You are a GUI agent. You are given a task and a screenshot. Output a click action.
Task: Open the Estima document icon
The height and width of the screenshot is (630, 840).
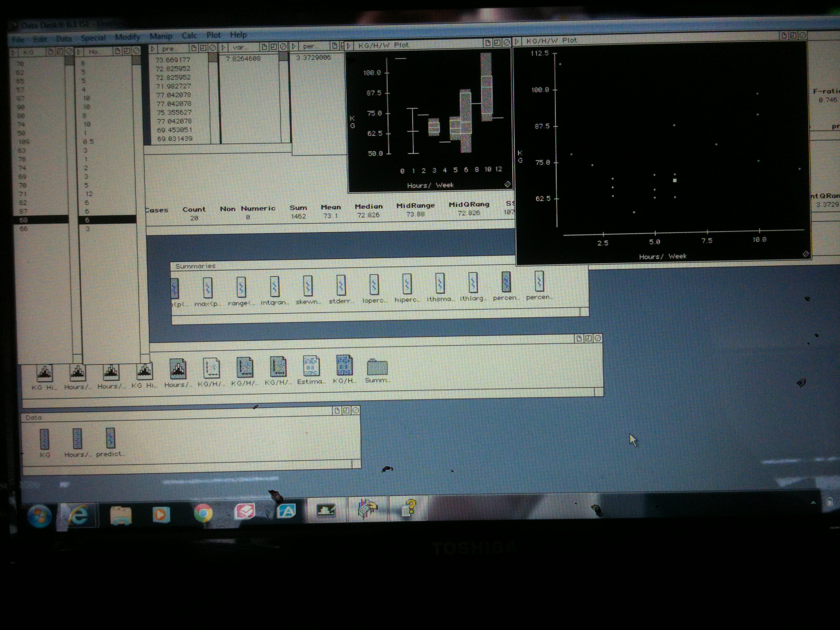click(x=311, y=366)
